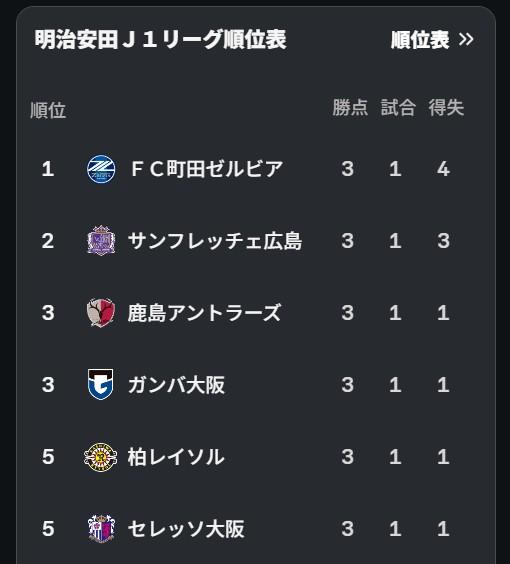Open the サンフレッチェ広島 team name

point(215,241)
